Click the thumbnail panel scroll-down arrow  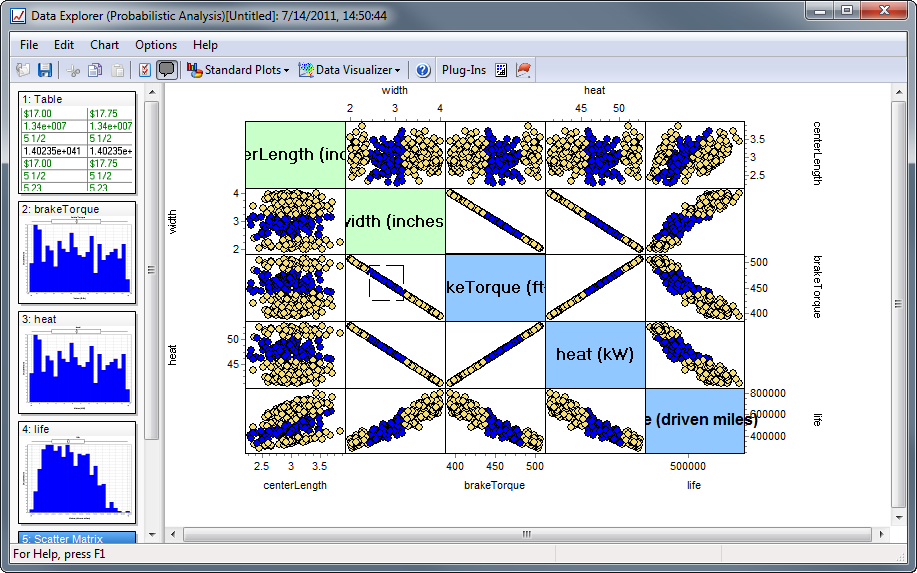click(x=152, y=534)
